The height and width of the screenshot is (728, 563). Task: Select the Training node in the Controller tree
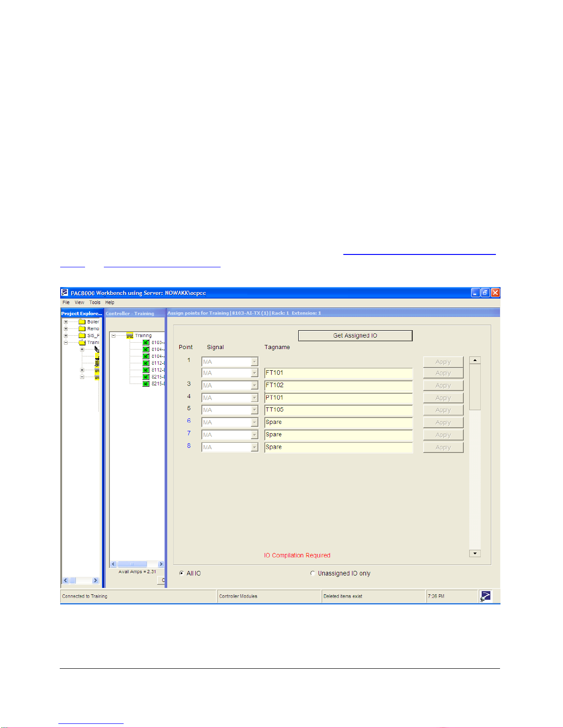143,335
